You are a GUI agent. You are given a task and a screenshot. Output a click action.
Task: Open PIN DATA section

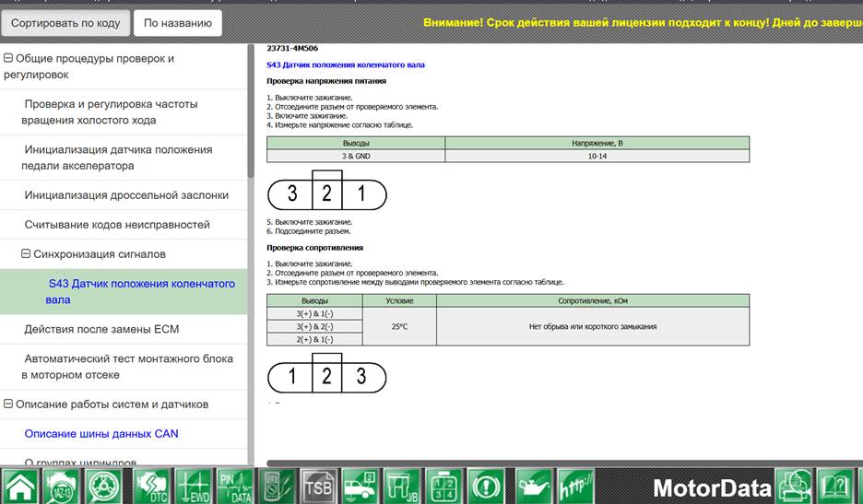235,486
